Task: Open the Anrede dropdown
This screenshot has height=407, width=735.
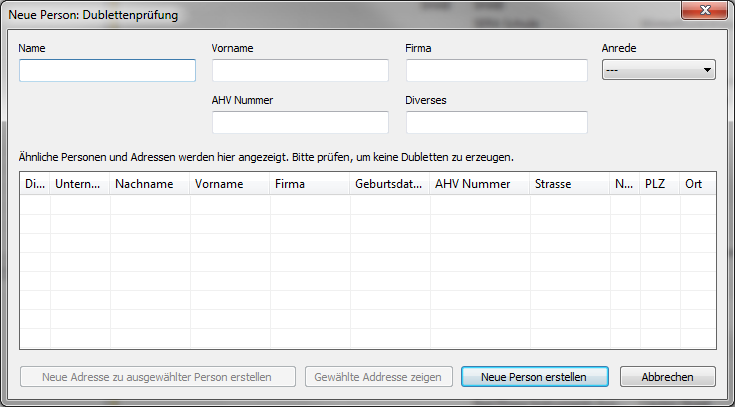Action: (658, 70)
